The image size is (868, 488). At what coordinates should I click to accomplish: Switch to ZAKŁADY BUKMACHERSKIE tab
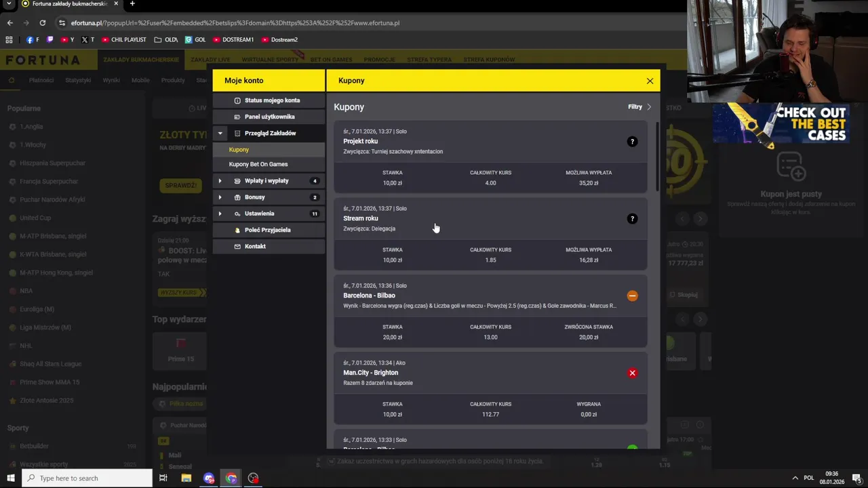pyautogui.click(x=141, y=60)
